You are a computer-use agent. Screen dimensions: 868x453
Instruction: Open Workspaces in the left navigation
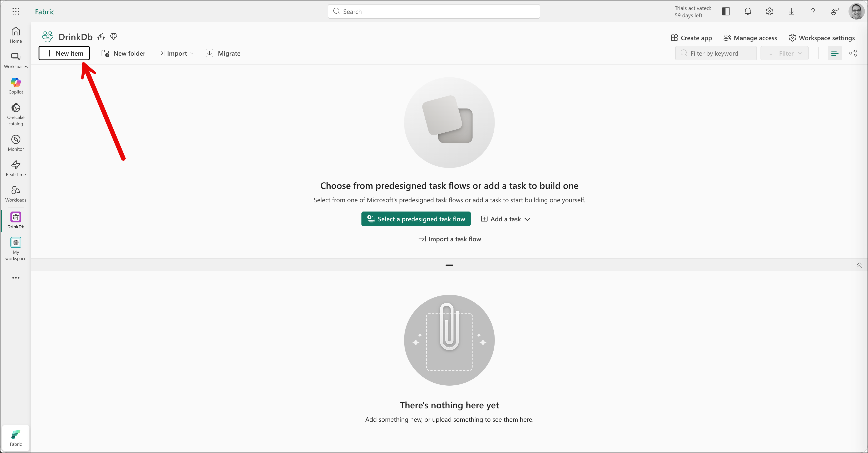coord(16,61)
